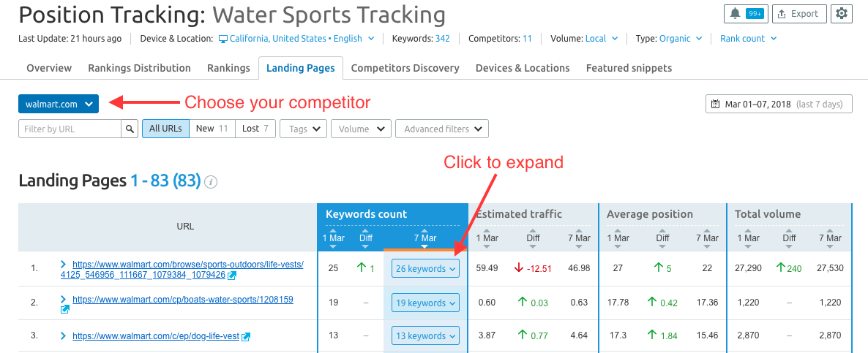Switch to the Rankings tab
This screenshot has width=868, height=353.
point(228,68)
